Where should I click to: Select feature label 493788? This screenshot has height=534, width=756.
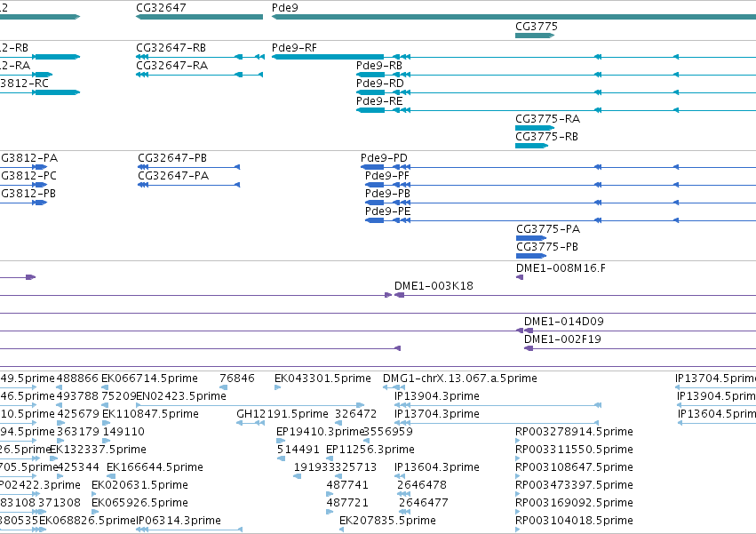pos(77,396)
